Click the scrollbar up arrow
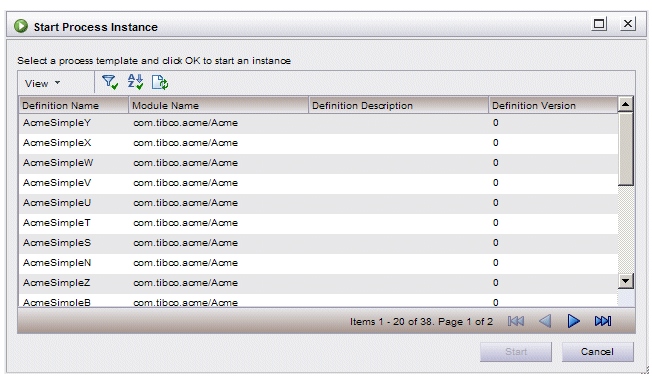652x383 pixels. point(626,104)
